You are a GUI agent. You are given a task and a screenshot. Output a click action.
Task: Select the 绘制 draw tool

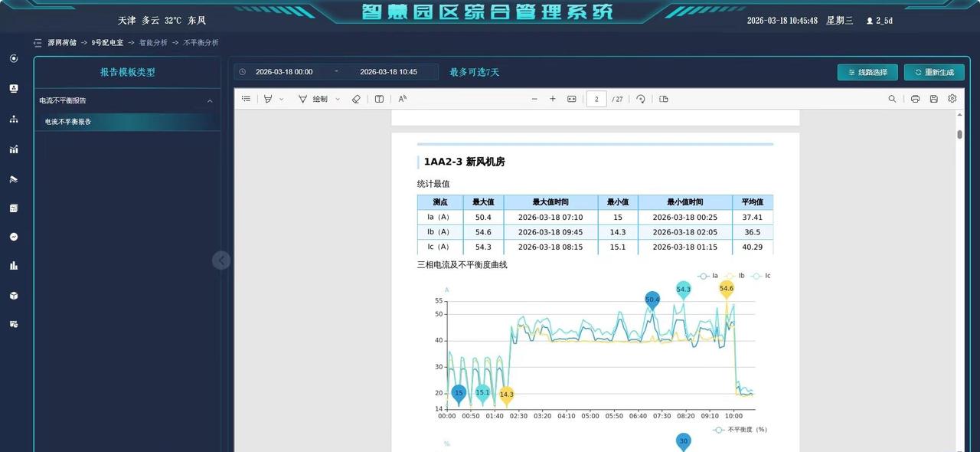click(x=313, y=99)
